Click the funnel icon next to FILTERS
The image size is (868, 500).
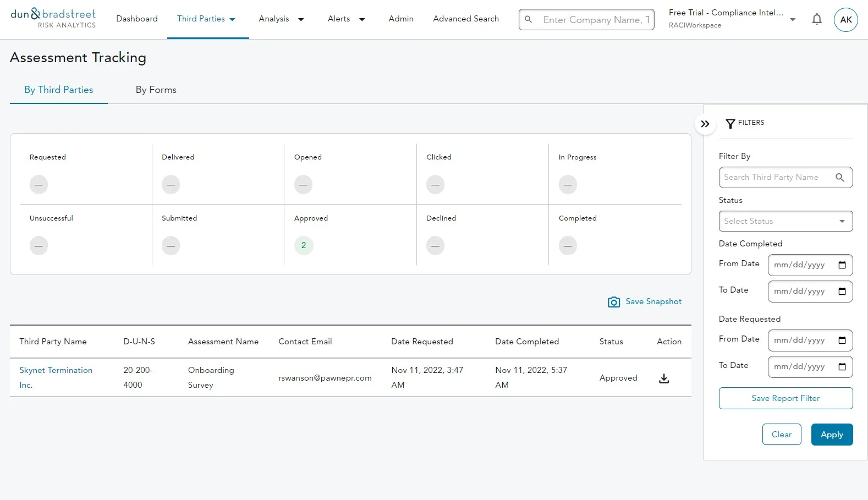[730, 124]
